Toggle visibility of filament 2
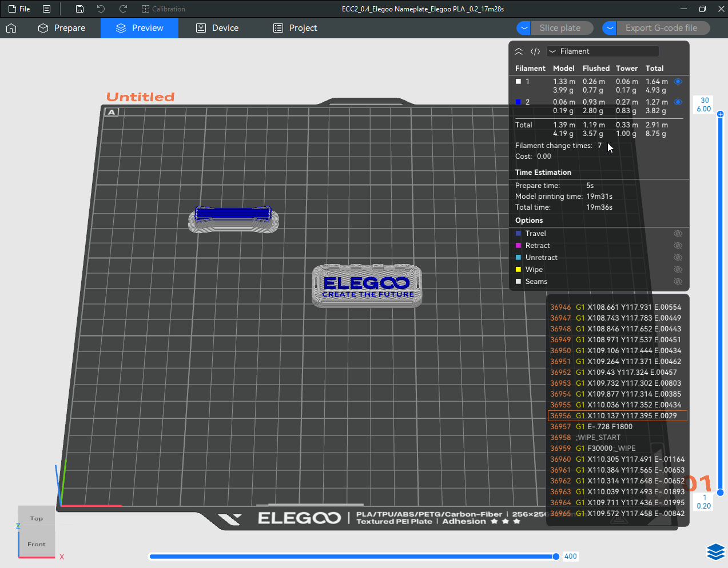Image resolution: width=728 pixels, height=568 pixels. (x=678, y=102)
